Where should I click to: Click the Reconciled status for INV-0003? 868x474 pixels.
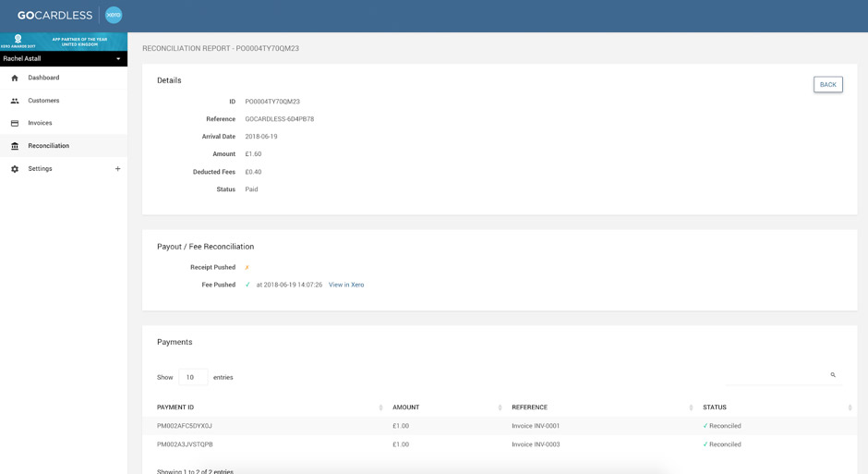[725, 444]
